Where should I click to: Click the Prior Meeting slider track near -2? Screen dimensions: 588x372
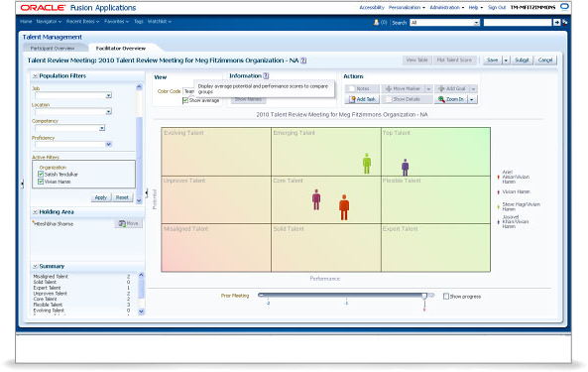pyautogui.click(x=269, y=296)
